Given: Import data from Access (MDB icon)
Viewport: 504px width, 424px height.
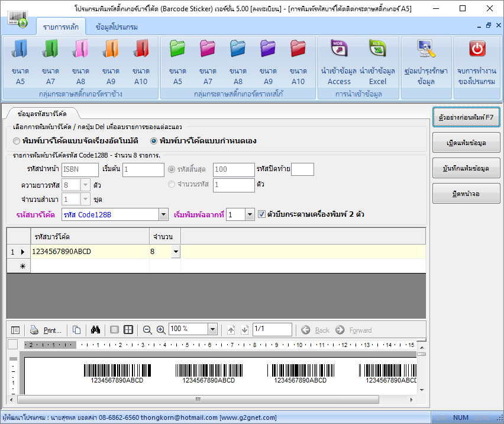Looking at the screenshot, I should click(x=339, y=62).
